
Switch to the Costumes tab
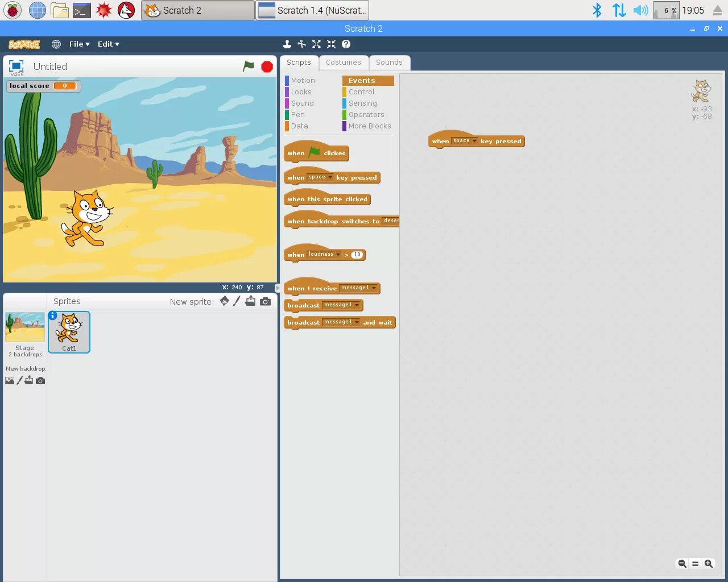344,63
